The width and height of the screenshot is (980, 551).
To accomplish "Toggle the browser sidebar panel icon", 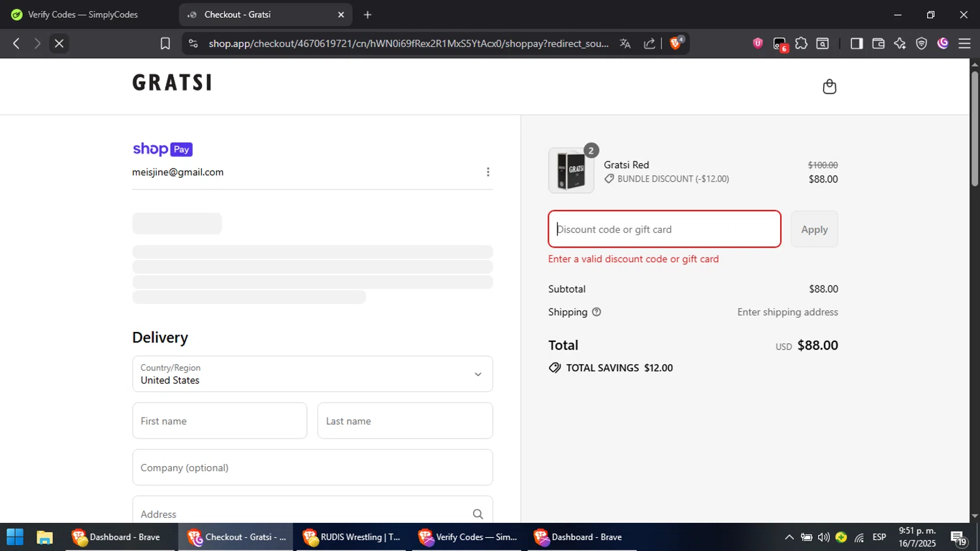I will 857,43.
